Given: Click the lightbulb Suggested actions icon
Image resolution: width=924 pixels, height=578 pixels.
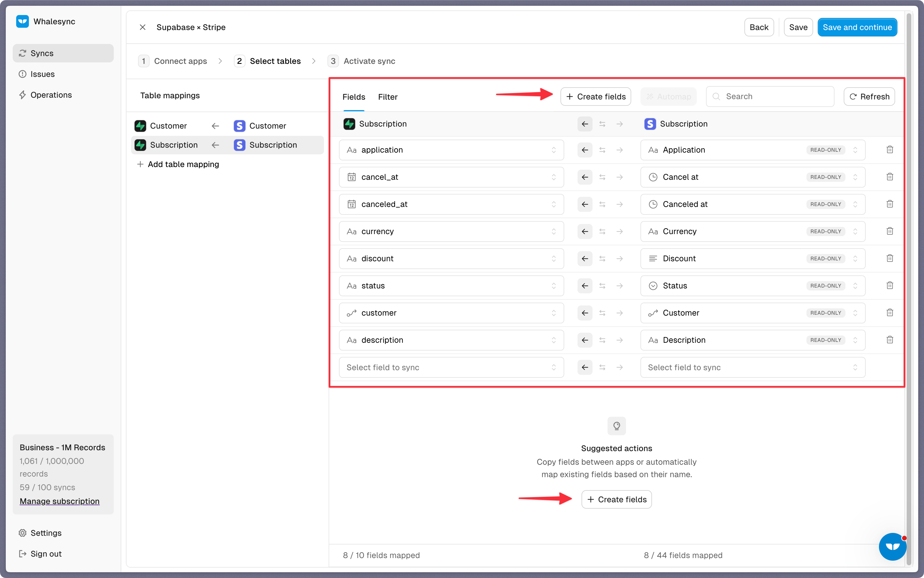Looking at the screenshot, I should click(617, 426).
